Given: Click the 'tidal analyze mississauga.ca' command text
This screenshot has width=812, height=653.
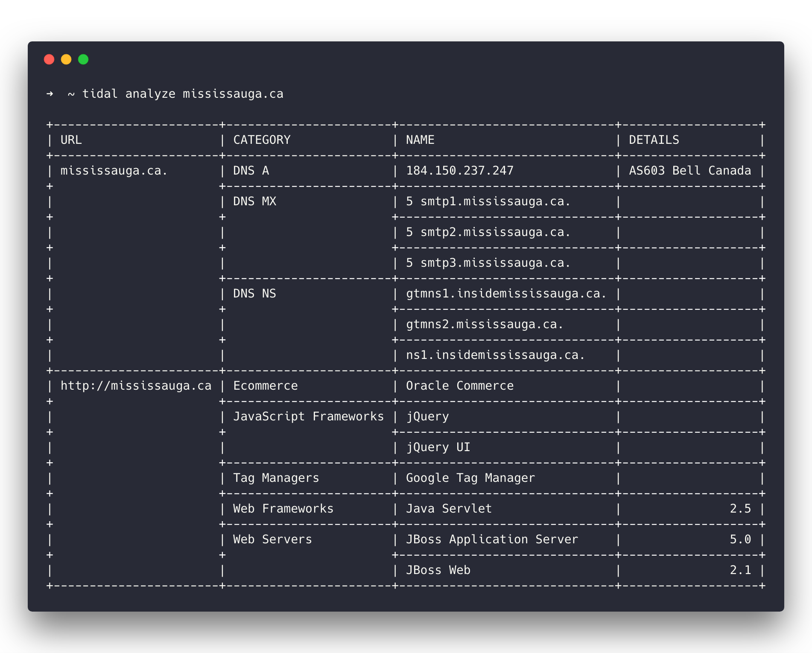Looking at the screenshot, I should pos(183,94).
